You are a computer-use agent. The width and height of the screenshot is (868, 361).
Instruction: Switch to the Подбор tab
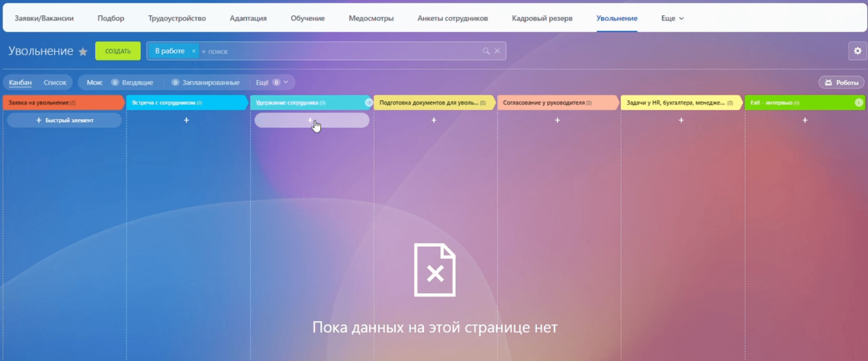coord(111,18)
